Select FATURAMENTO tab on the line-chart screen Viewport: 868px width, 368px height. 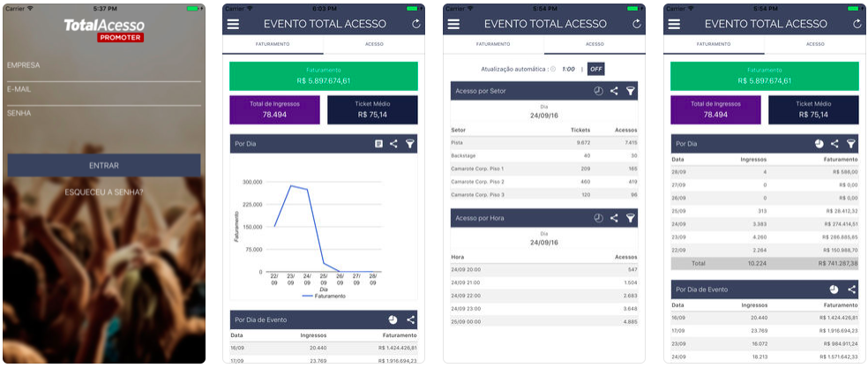tap(273, 44)
